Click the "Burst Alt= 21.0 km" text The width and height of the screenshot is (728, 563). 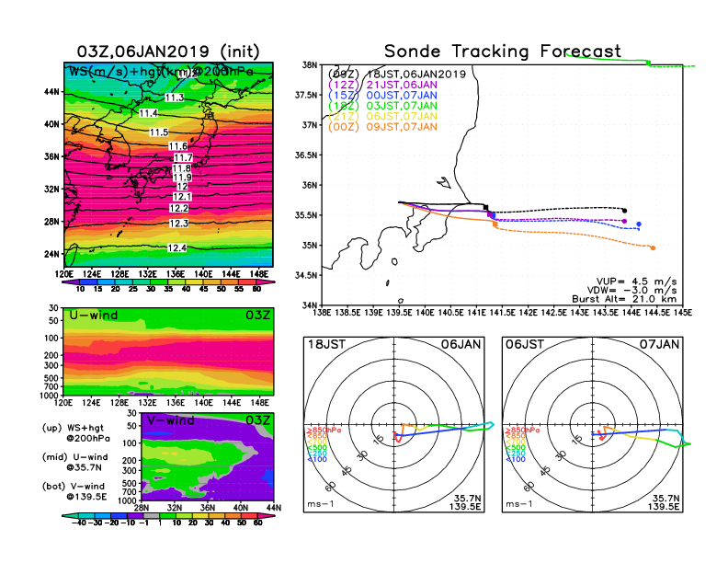624,299
